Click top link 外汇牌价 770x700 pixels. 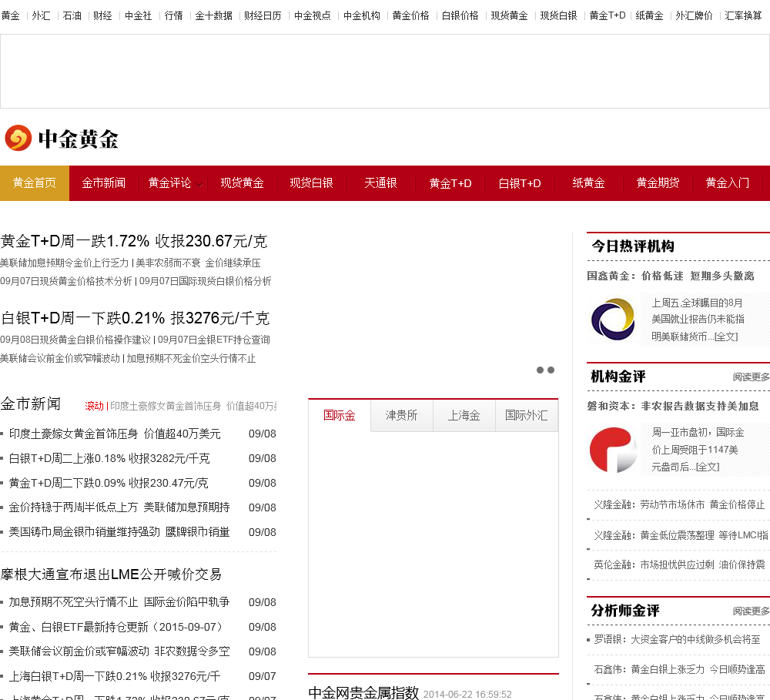(694, 15)
